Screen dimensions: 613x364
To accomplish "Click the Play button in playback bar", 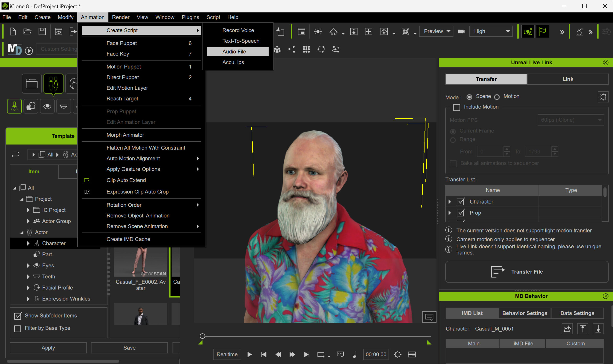I will coord(249,354).
